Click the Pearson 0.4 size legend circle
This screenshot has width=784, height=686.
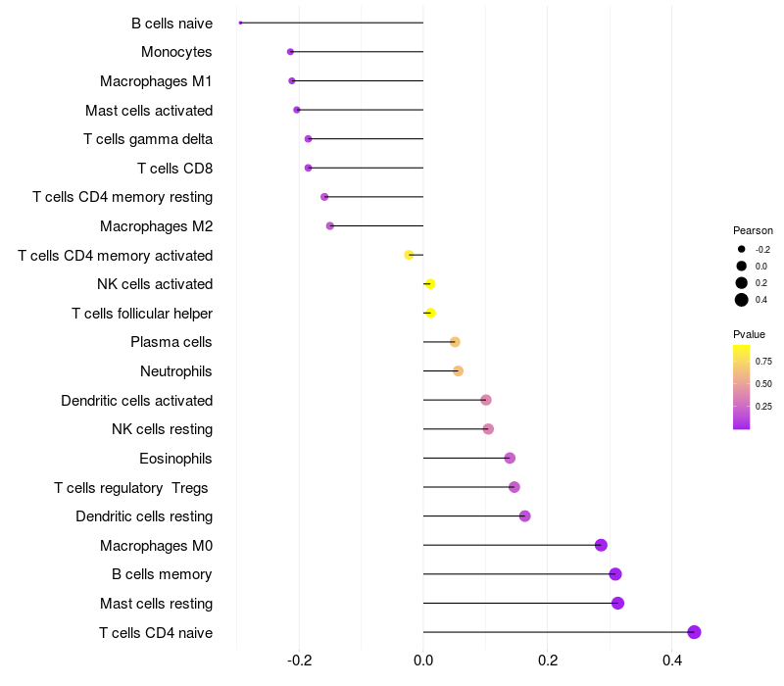[741, 300]
